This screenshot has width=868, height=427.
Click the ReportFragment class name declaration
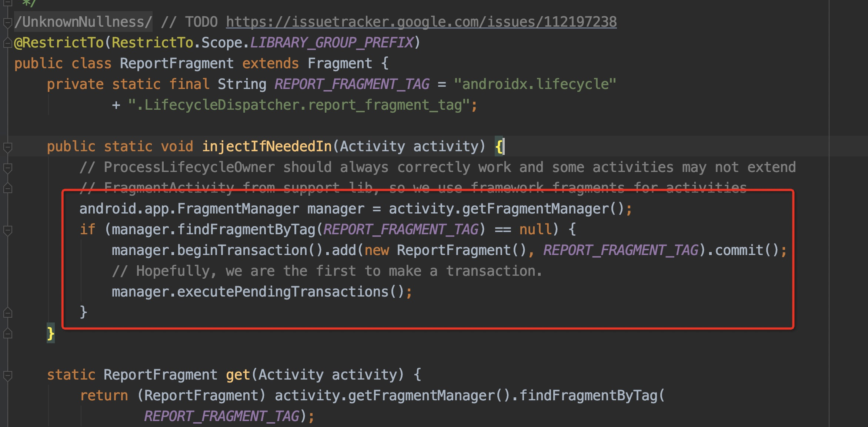coord(177,63)
